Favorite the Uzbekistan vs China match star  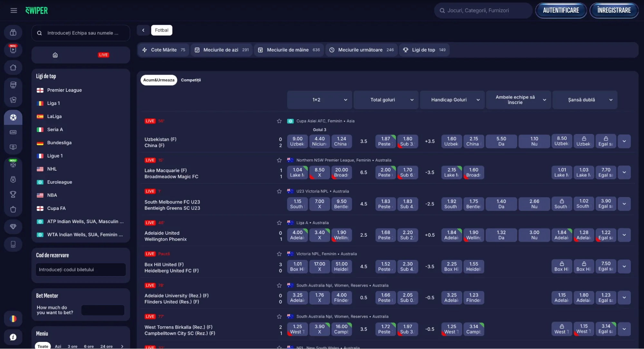279,121
